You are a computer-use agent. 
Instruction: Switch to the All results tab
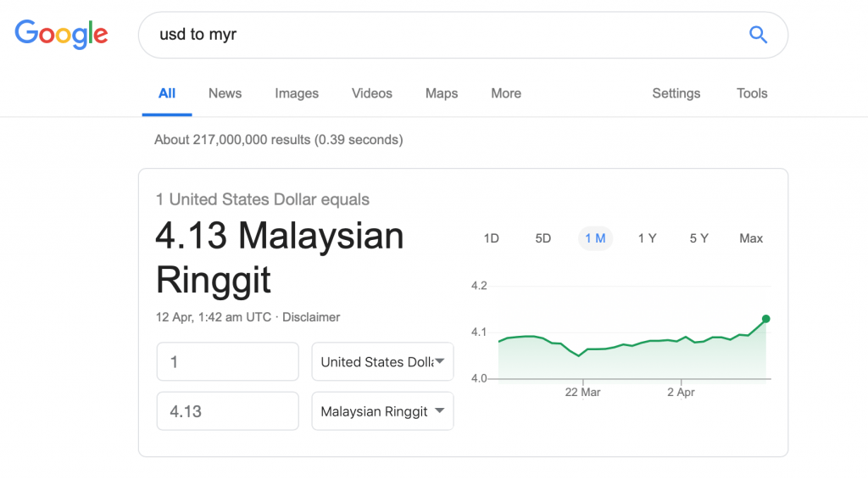point(167,93)
